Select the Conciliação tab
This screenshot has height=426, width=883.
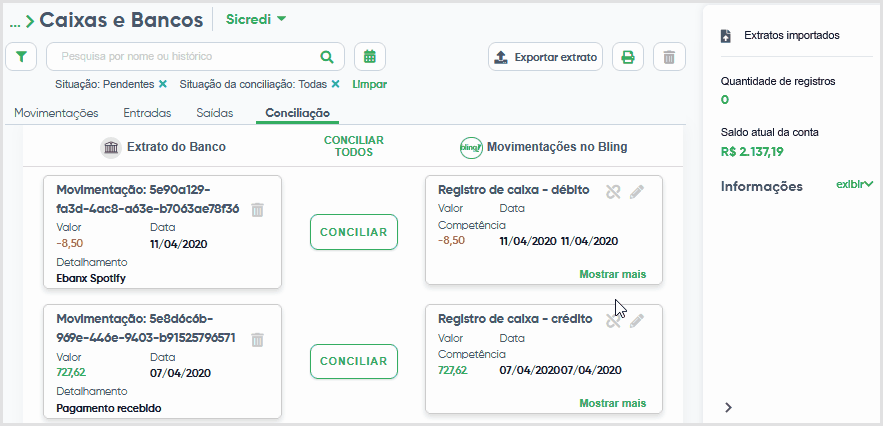pos(297,113)
